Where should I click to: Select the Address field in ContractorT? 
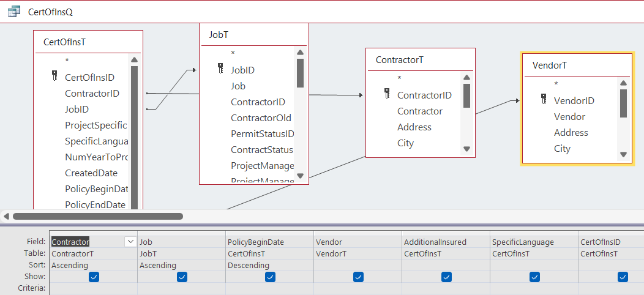414,127
